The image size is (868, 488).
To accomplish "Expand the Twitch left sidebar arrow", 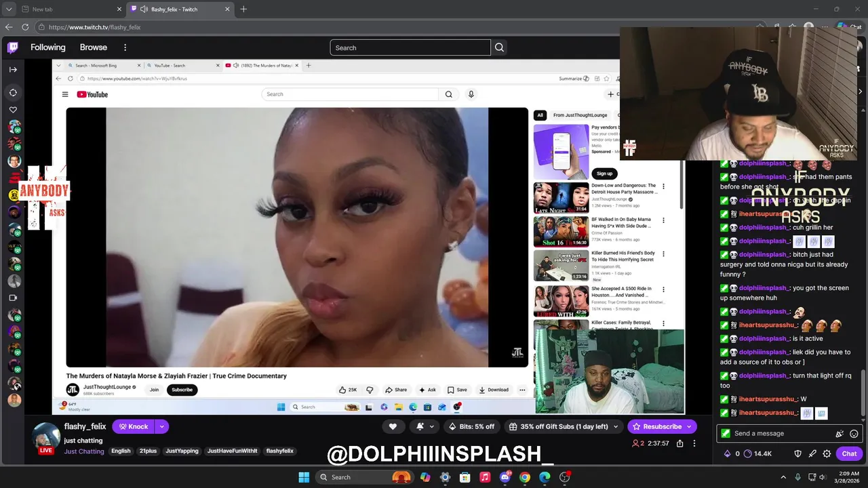I will [x=13, y=69].
